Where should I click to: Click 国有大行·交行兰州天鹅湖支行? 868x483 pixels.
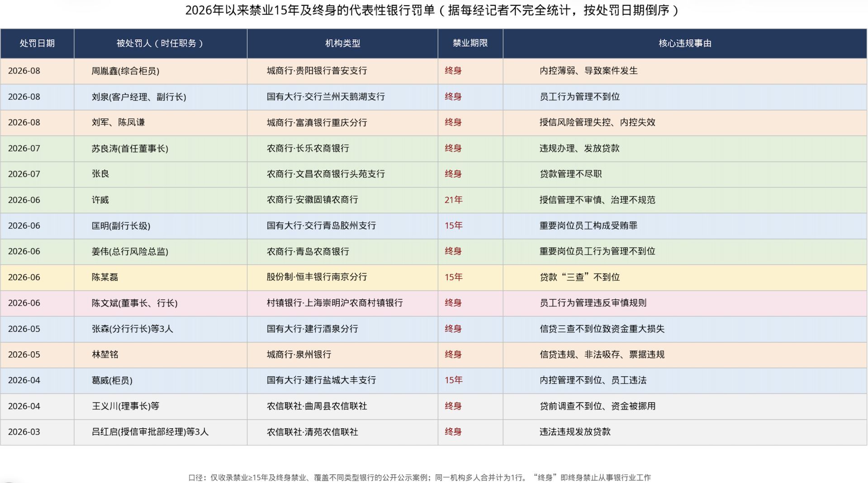pos(326,96)
